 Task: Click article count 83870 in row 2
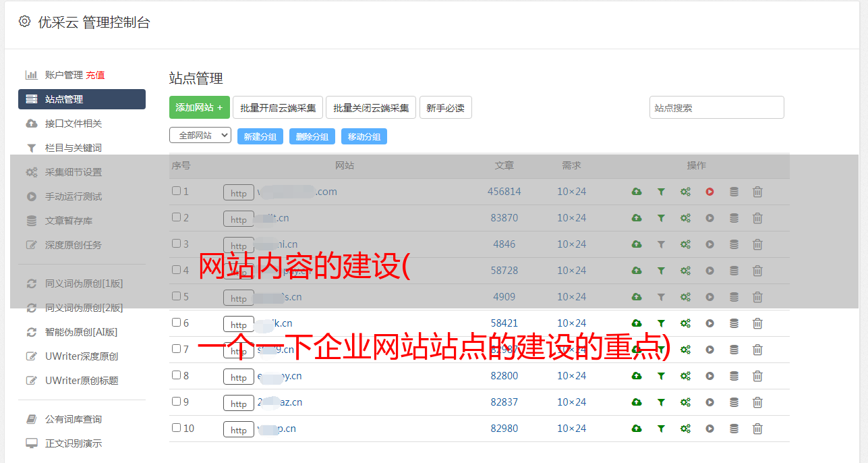pos(504,218)
